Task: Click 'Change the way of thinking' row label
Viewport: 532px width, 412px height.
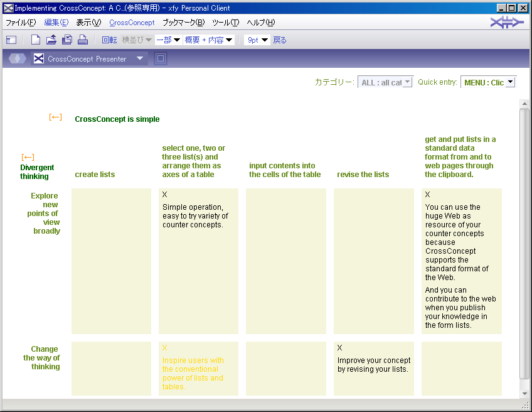Action: pyautogui.click(x=41, y=357)
